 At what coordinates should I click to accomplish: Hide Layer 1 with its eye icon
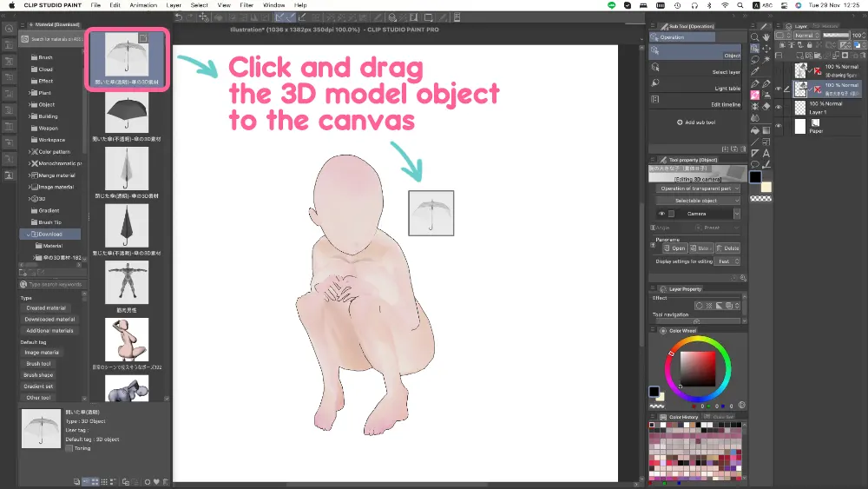(779, 108)
